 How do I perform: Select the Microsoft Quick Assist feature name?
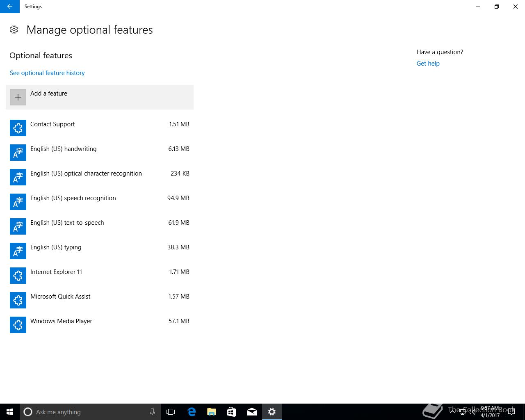click(x=60, y=297)
